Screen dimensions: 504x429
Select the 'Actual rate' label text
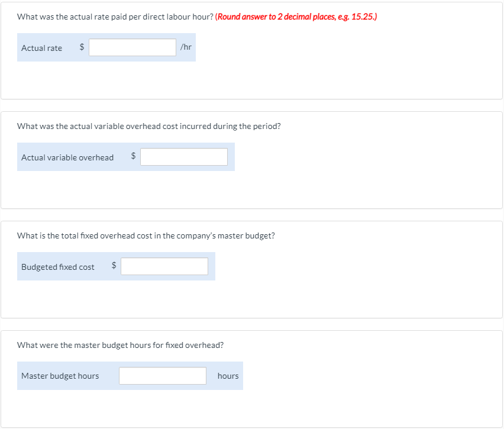[42, 48]
